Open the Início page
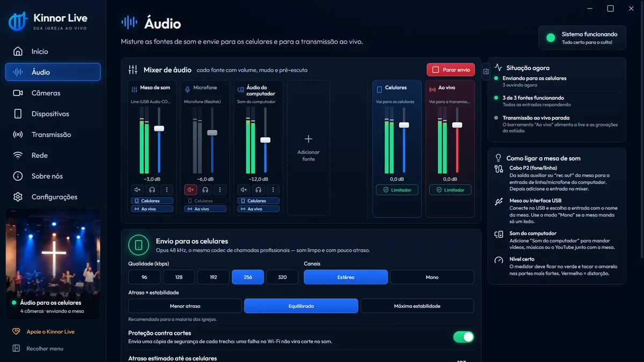 click(x=53, y=51)
